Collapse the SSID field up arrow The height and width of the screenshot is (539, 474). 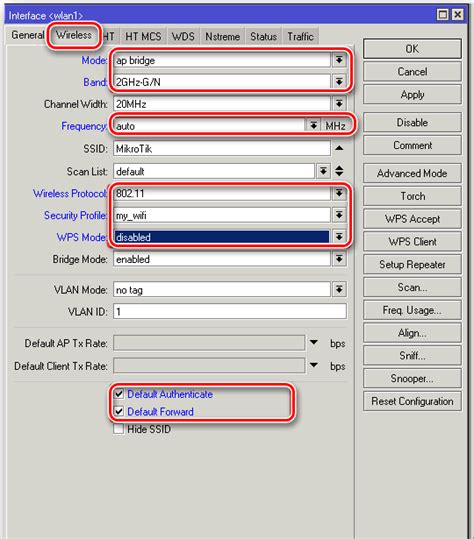point(339,148)
